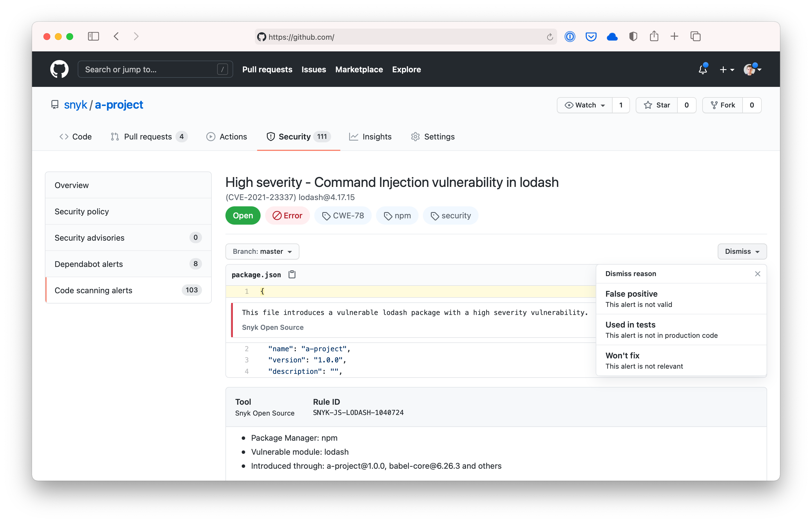
Task: Star the a-project repository
Action: click(x=657, y=105)
